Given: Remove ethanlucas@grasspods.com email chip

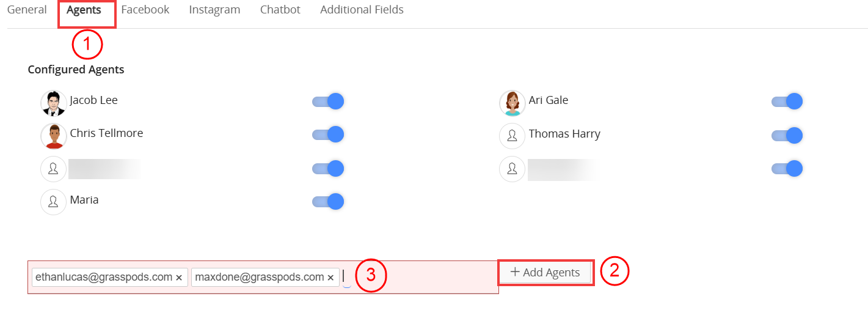Looking at the screenshot, I should 179,278.
